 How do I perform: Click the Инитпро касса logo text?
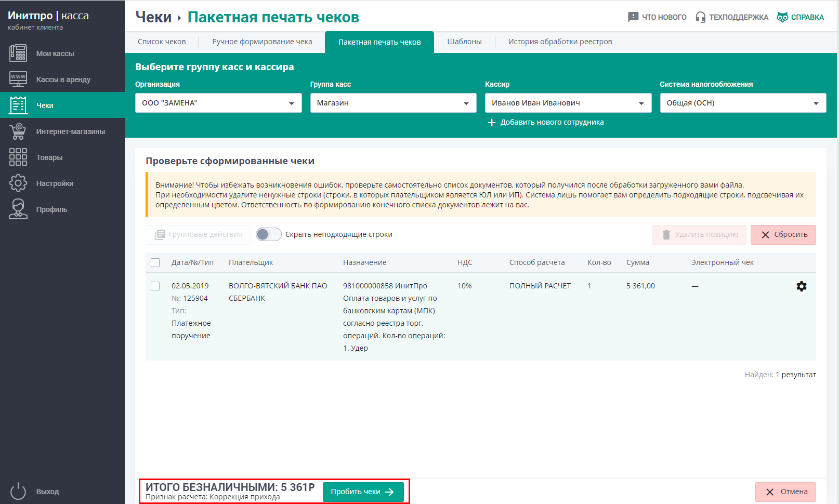(x=48, y=16)
